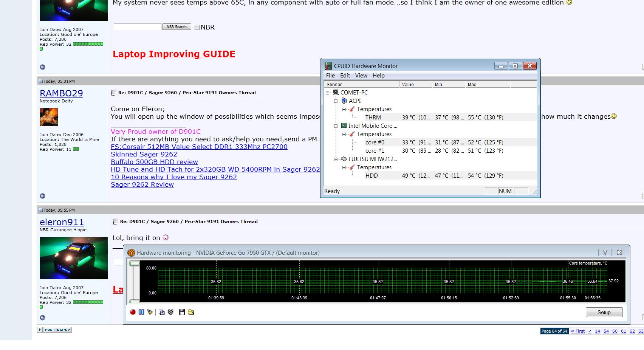Click the double chevron down icon
The width and height of the screenshot is (644, 350).
coord(170,312)
